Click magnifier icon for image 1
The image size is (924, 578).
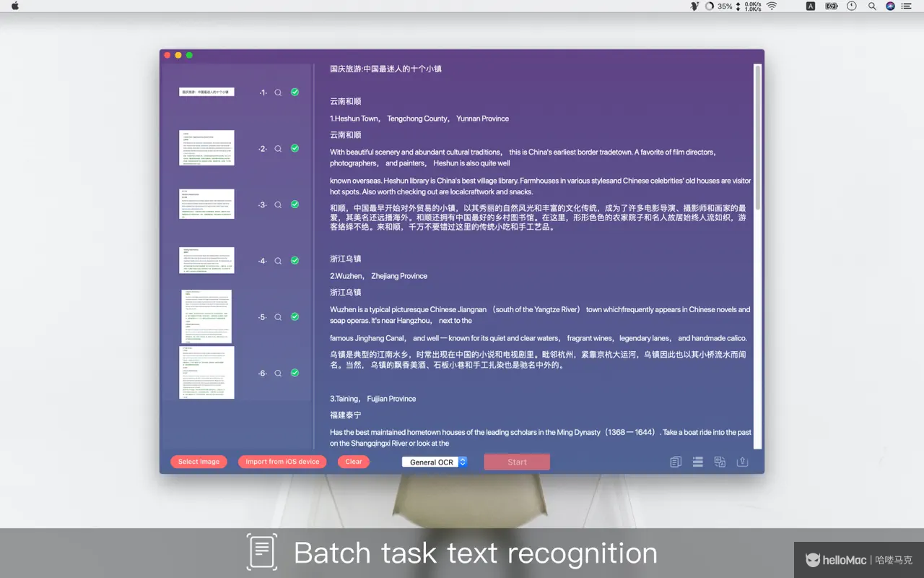tap(278, 92)
